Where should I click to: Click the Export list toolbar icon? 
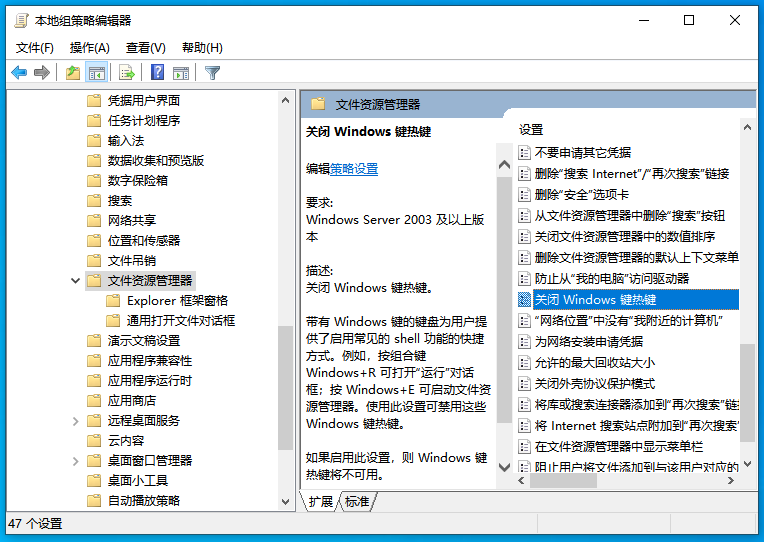point(127,73)
